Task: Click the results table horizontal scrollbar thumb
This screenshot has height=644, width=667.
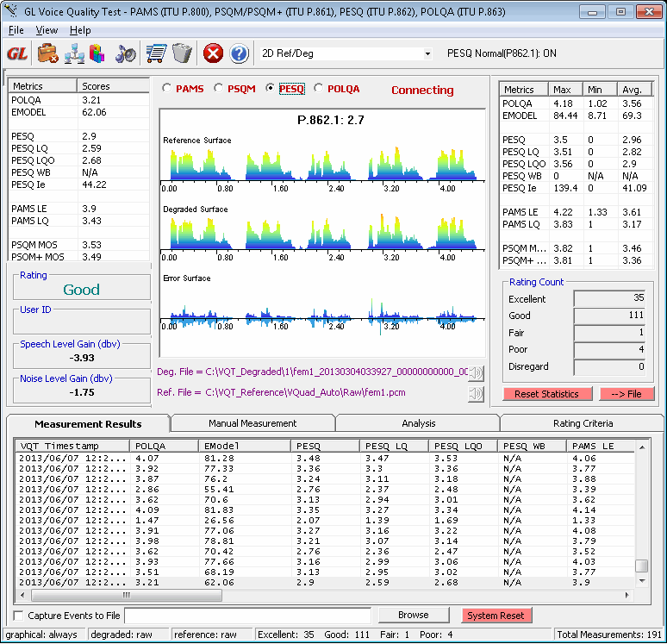Action: click(x=127, y=595)
